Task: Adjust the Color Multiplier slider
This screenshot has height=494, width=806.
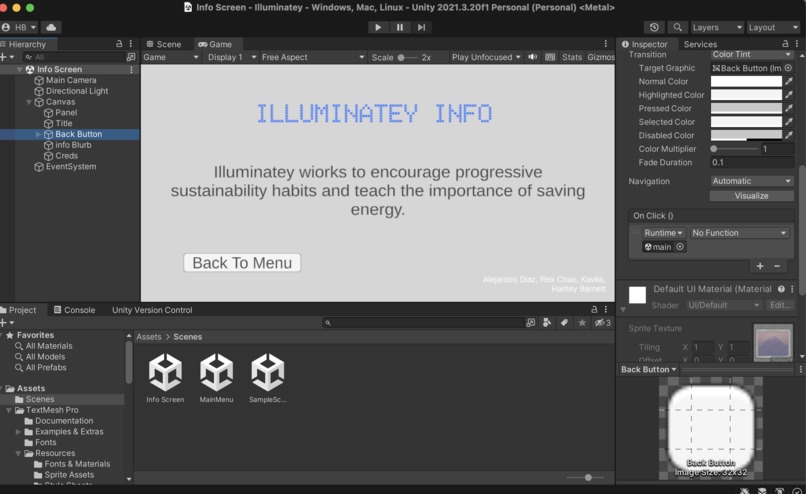Action: pos(734,149)
